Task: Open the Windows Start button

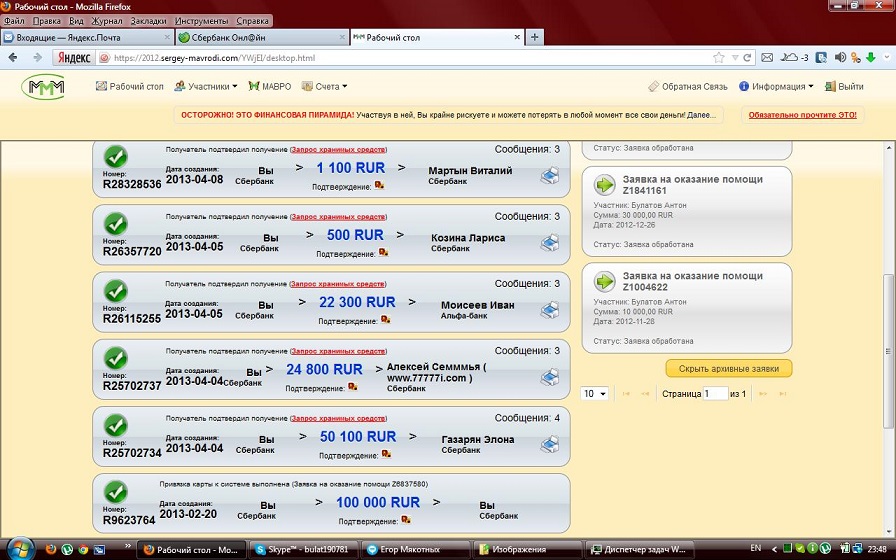Action: point(21,549)
